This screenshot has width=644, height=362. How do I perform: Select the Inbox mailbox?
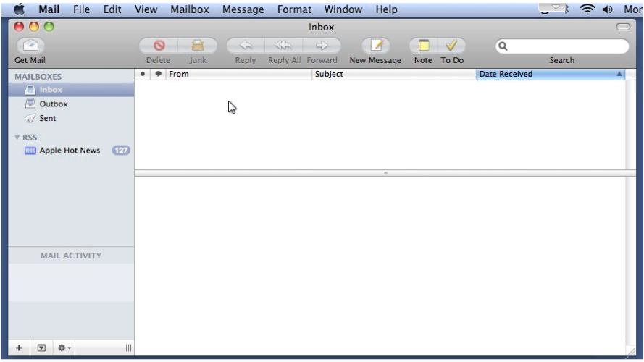tap(72, 90)
